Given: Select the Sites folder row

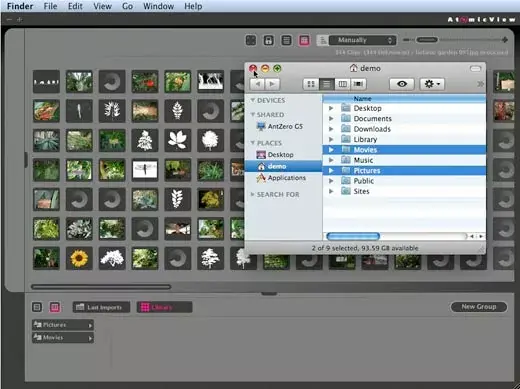Looking at the screenshot, I should (404, 191).
